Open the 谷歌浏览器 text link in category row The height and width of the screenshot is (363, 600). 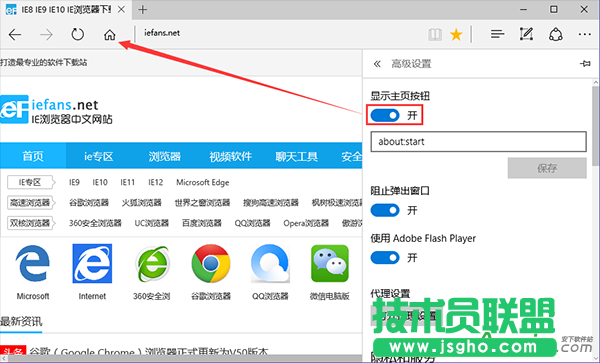(x=89, y=203)
